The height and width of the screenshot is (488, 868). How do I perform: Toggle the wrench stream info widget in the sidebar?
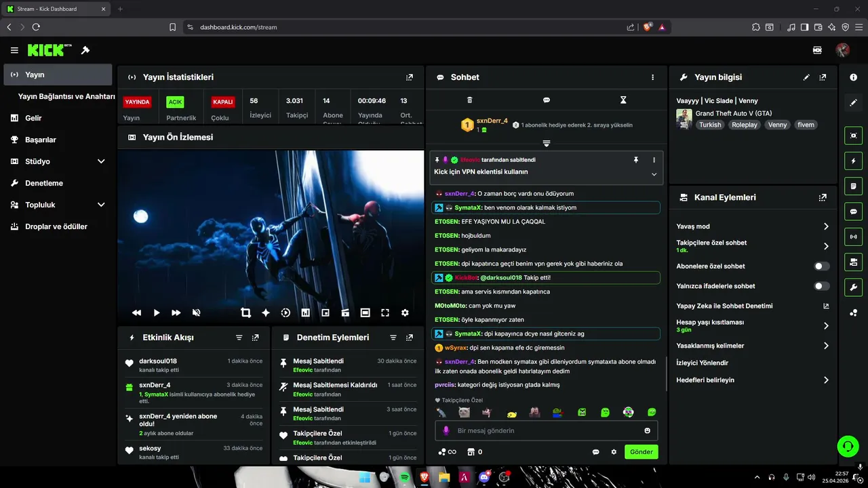tap(854, 287)
